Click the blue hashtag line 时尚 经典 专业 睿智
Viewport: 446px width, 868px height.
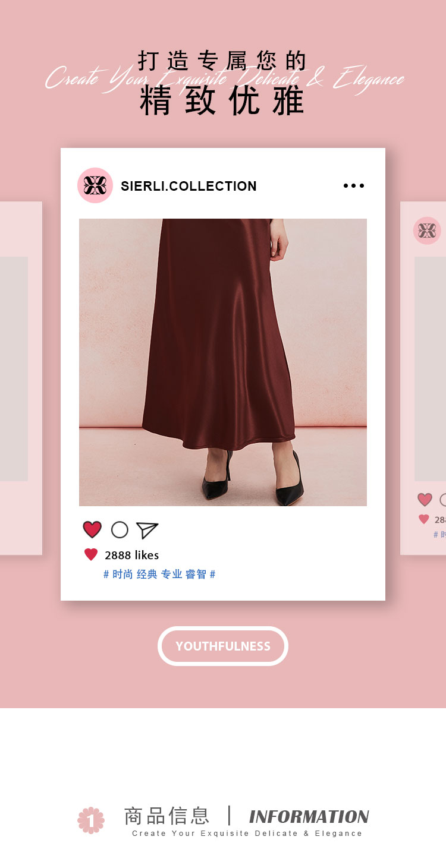click(x=159, y=575)
